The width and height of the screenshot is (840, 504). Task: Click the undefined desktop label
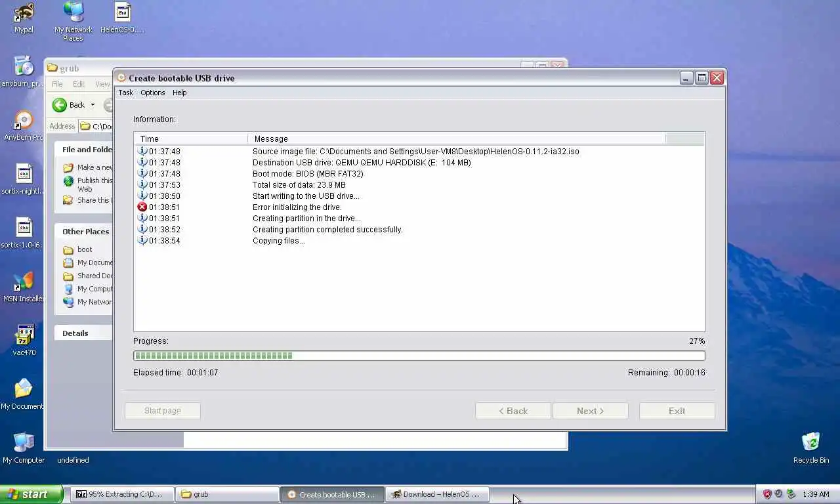click(x=73, y=460)
